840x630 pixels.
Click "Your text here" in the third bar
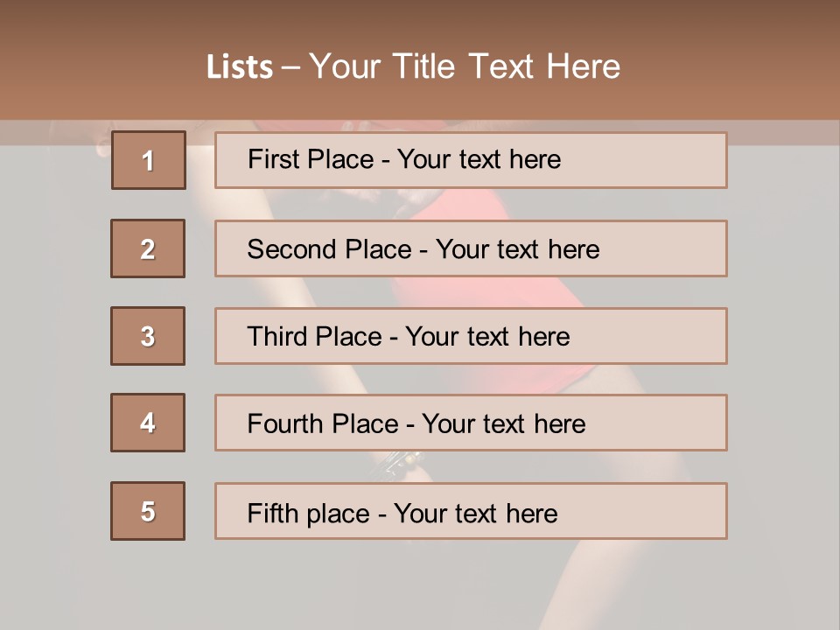click(487, 337)
